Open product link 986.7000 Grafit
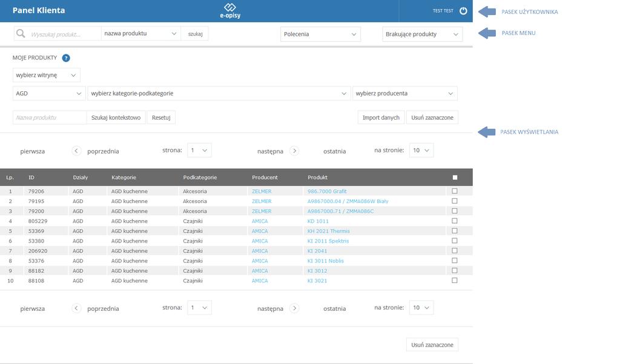620x364 pixels. click(327, 191)
